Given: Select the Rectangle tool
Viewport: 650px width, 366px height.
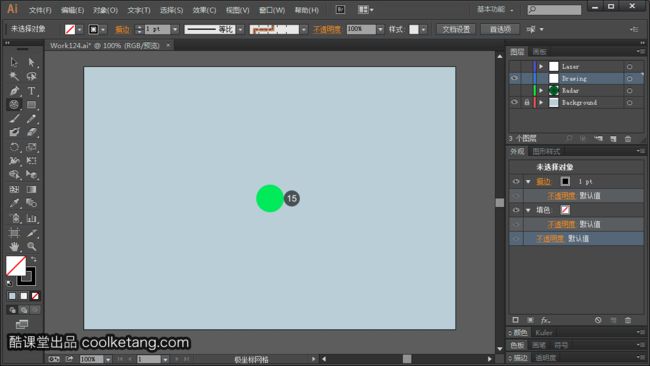Looking at the screenshot, I should click(x=31, y=104).
